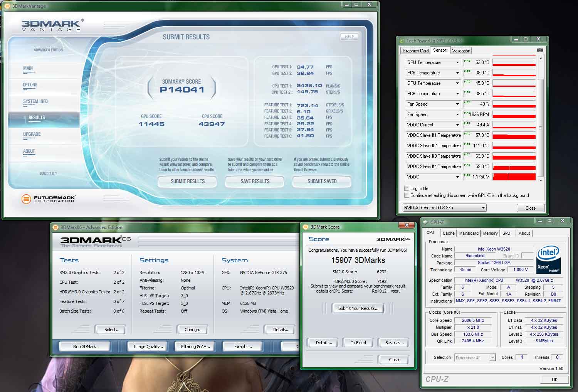The image size is (578, 392).
Task: Click the GPU Temperature 53.0 °C graph
Action: 514,62
